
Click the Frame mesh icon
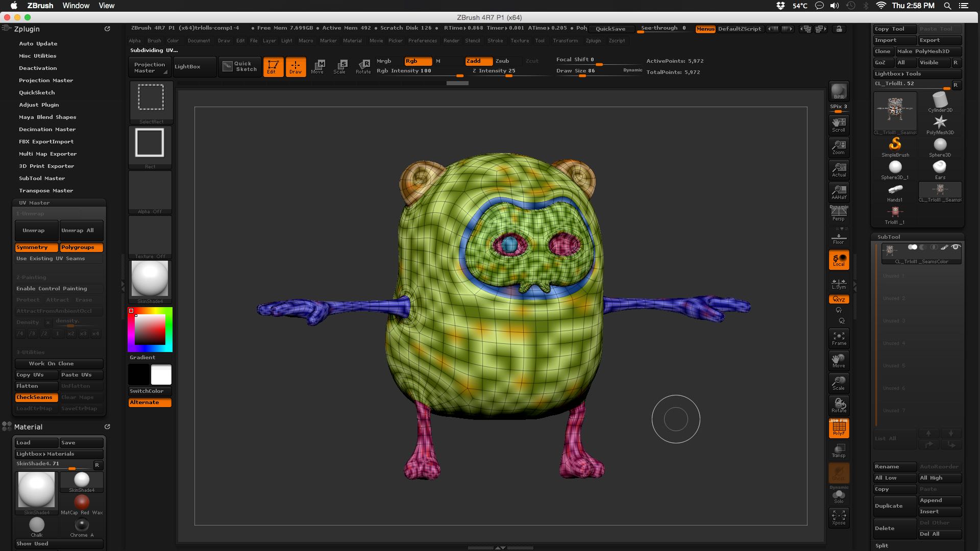(839, 338)
